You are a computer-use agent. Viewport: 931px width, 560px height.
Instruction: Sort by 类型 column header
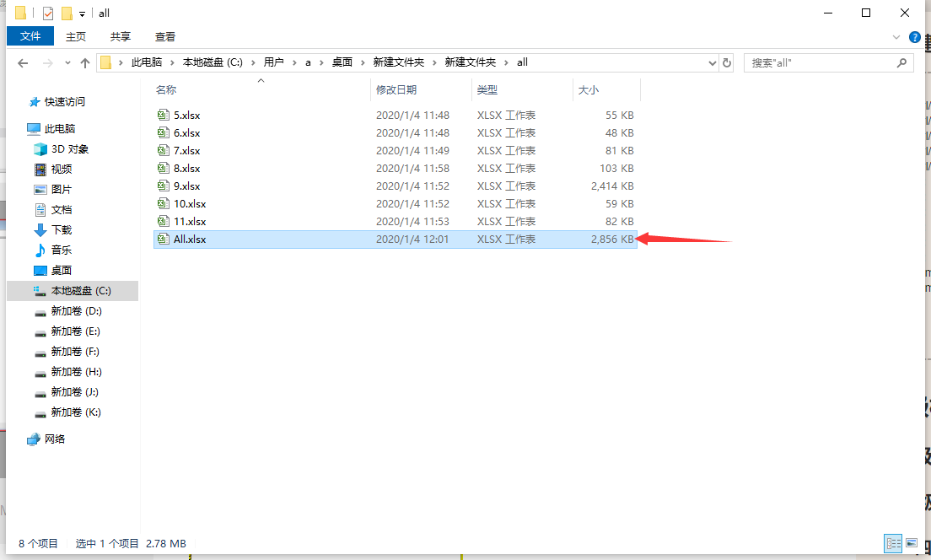point(487,89)
